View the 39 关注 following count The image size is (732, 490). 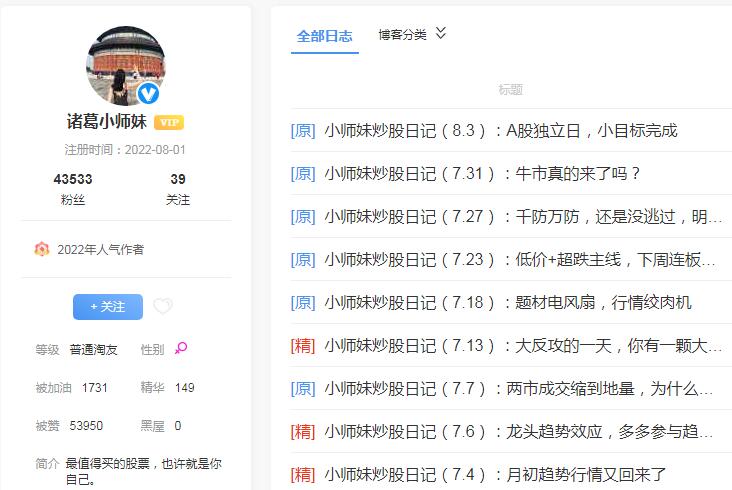point(178,189)
